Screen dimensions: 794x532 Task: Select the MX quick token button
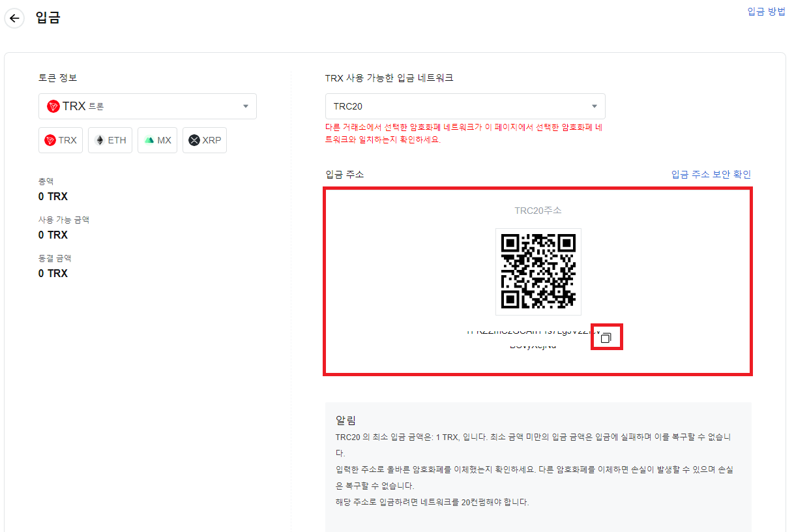(x=158, y=140)
